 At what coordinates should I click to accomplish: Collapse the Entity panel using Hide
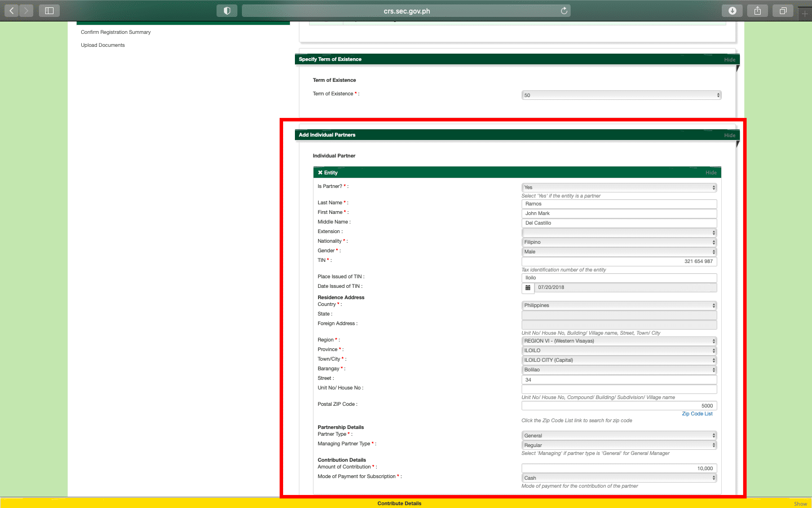(710, 173)
